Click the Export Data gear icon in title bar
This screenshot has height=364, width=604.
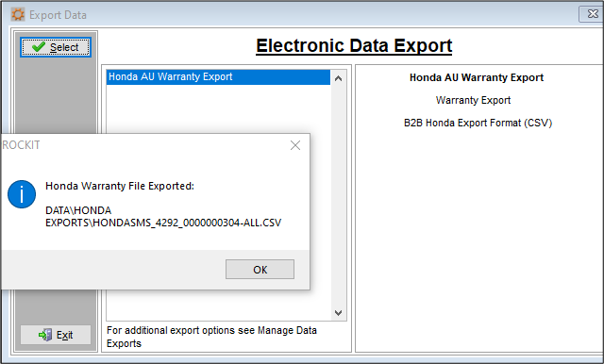tap(18, 15)
